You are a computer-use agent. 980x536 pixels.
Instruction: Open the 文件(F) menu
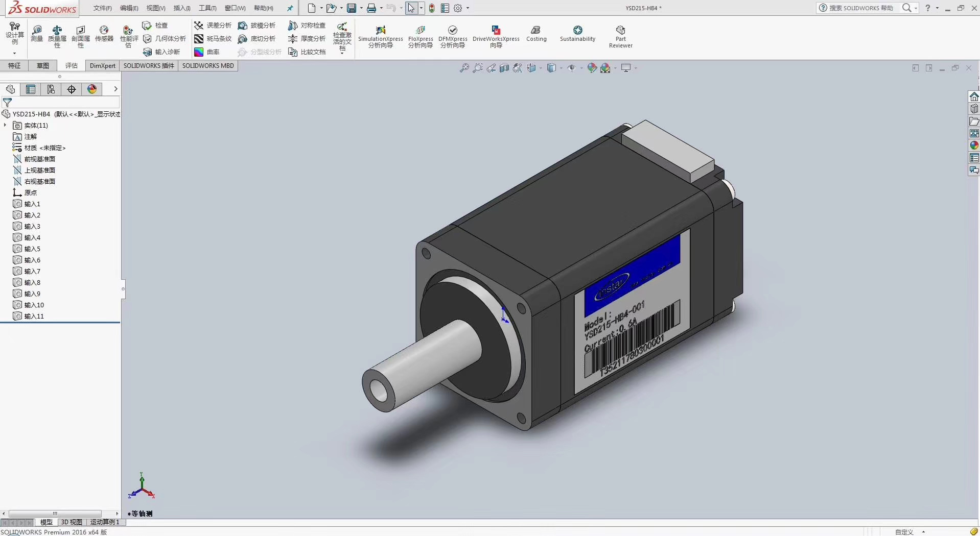(x=102, y=8)
